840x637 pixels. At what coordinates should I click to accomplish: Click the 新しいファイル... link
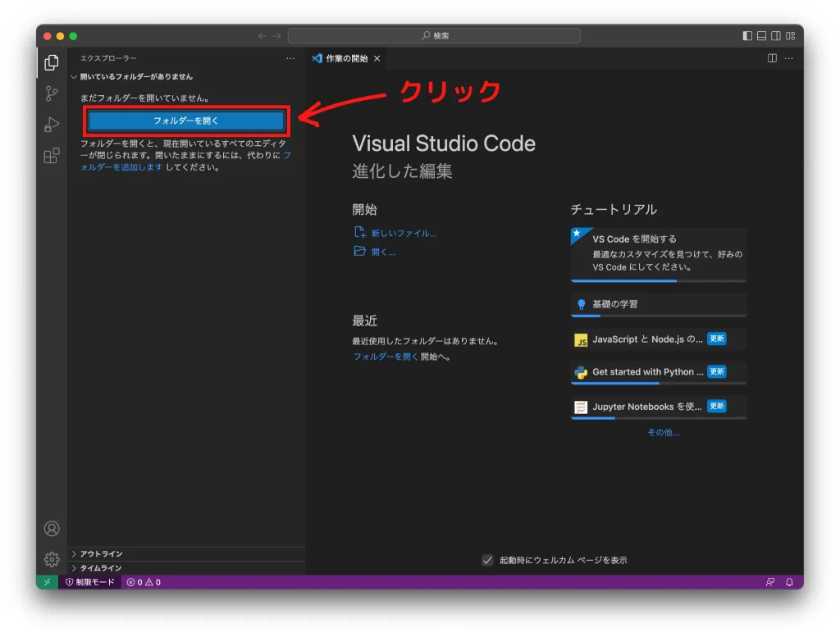pos(404,233)
